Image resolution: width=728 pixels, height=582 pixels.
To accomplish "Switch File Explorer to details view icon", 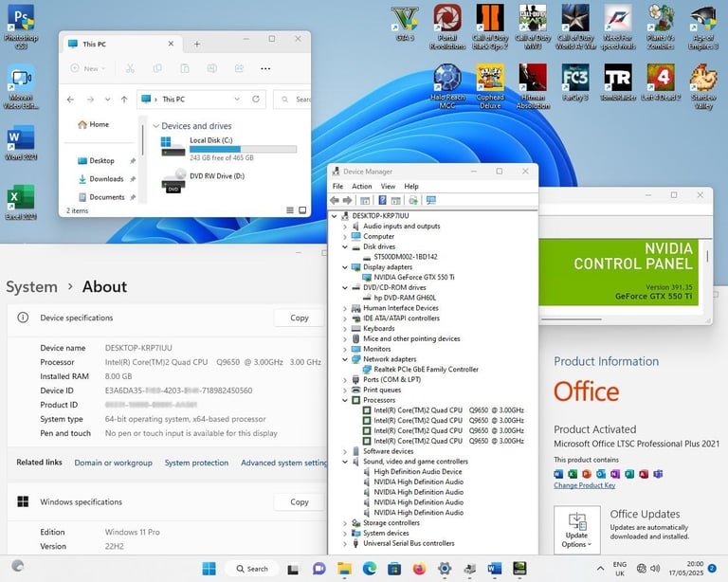I will tap(290, 210).
